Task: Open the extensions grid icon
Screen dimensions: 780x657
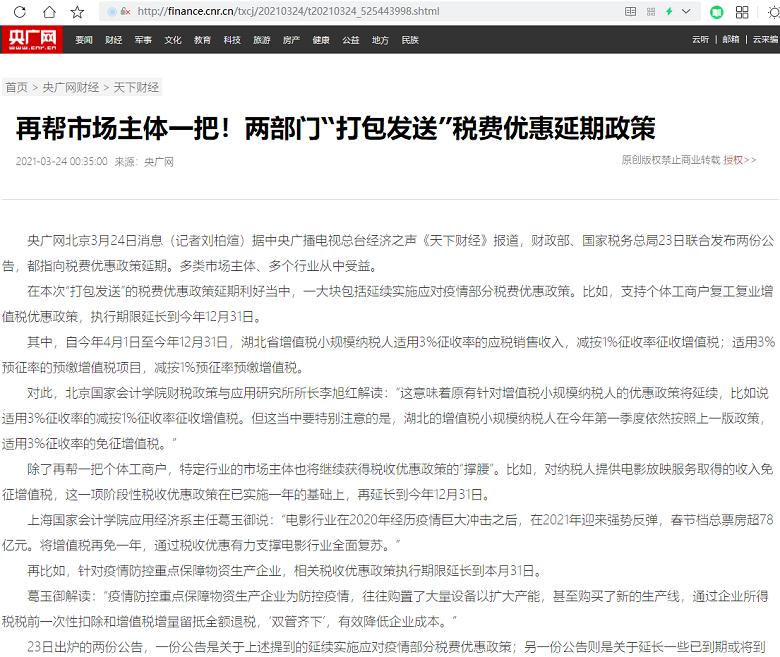Action: (x=742, y=12)
